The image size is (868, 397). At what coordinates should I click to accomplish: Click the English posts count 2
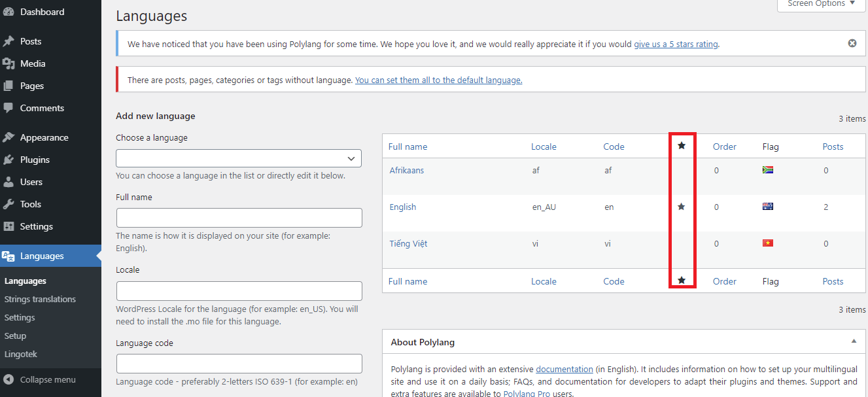(x=826, y=207)
